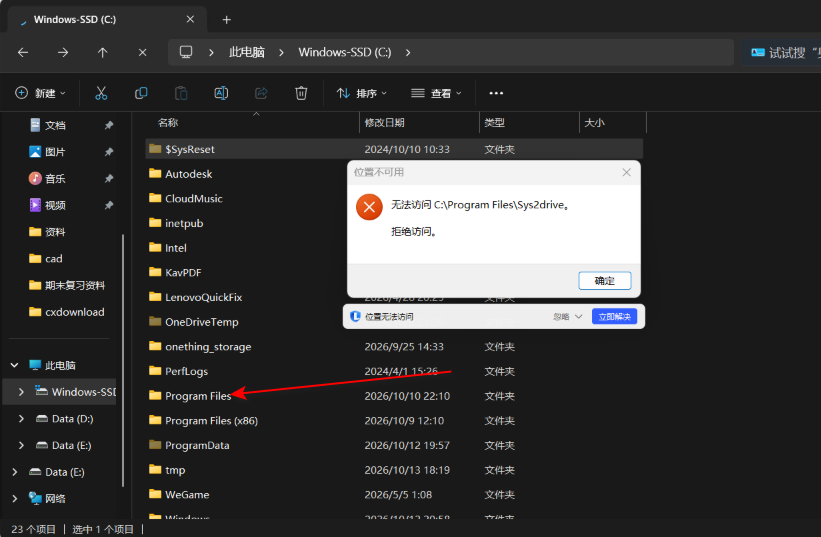The image size is (821, 537).
Task: Expand the Windows-SSD tree node
Action: (21, 391)
